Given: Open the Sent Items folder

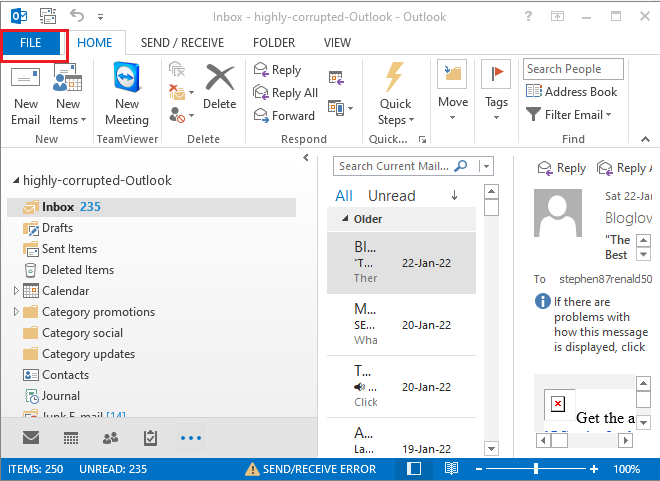Looking at the screenshot, I should point(60,249).
